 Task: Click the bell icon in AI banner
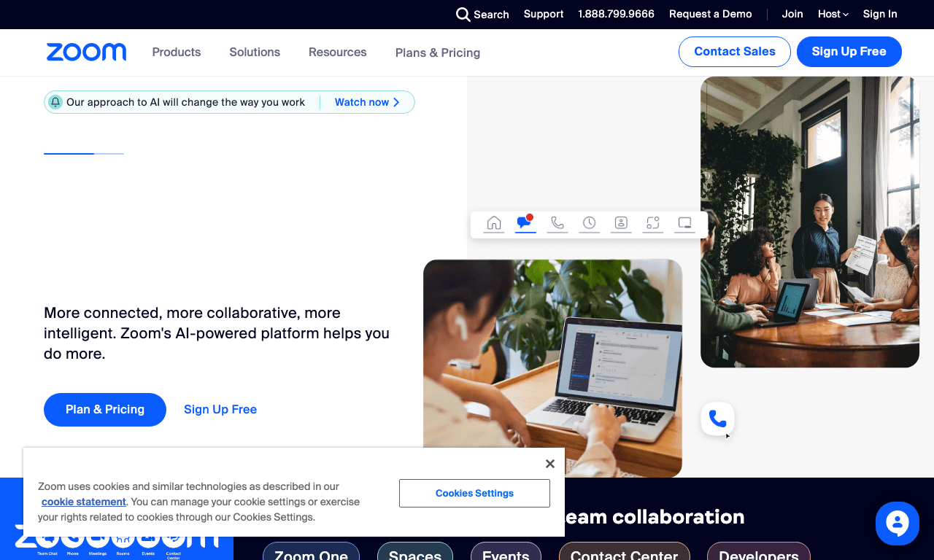(x=55, y=102)
